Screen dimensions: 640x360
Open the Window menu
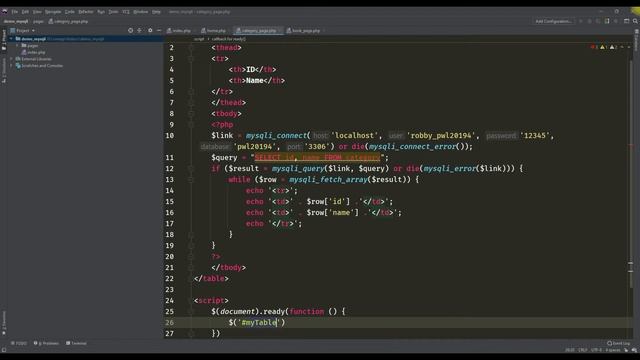point(141,12)
